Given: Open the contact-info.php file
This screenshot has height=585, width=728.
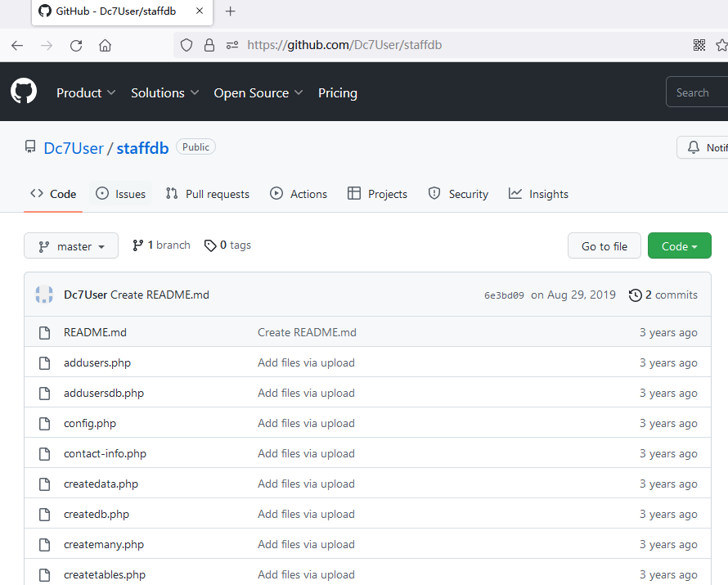Looking at the screenshot, I should 105,453.
